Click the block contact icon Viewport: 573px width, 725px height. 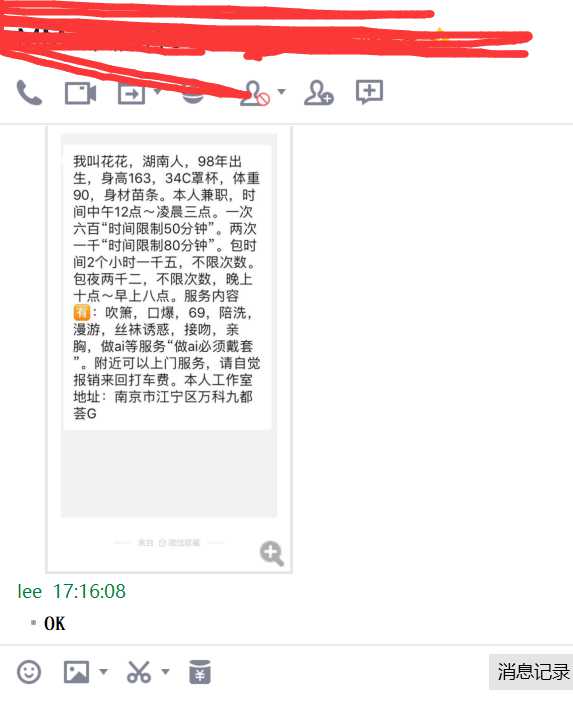(x=255, y=93)
